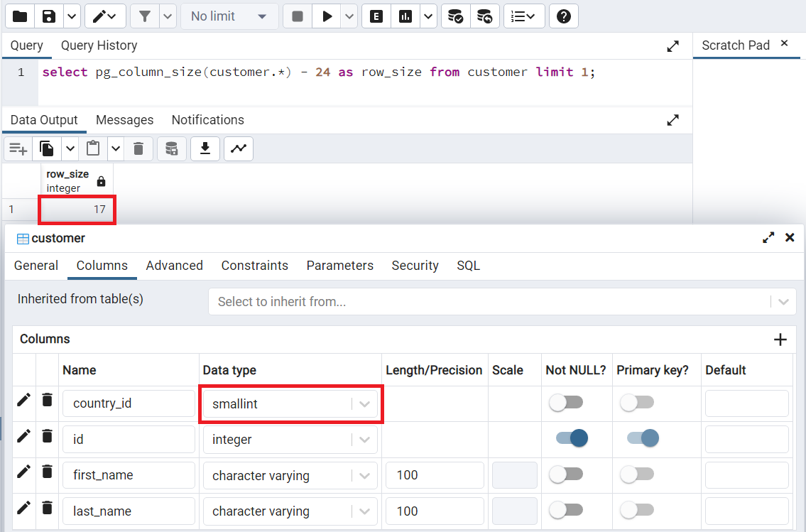The height and width of the screenshot is (532, 806).
Task: Open the smallint data type dropdown
Action: (x=290, y=404)
